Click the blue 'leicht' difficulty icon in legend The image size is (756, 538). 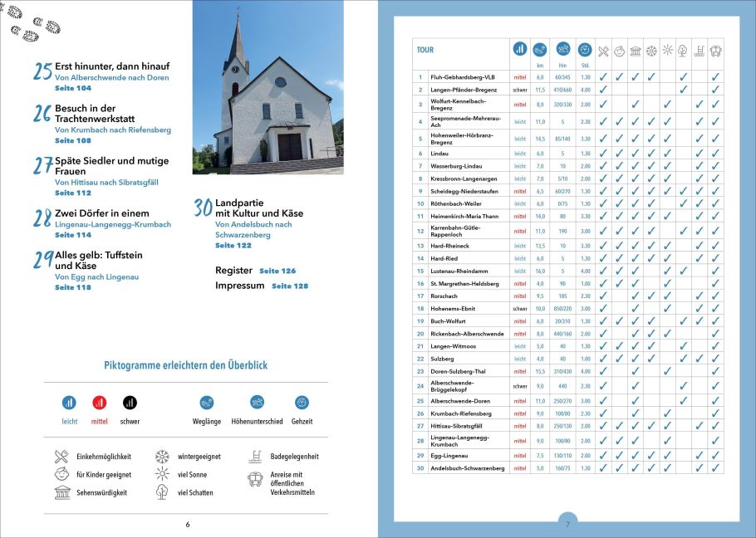point(69,403)
